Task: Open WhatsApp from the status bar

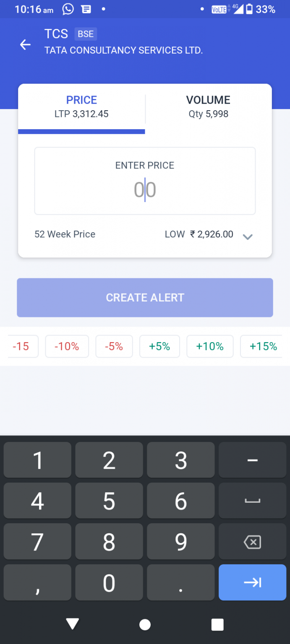Action: [68, 9]
